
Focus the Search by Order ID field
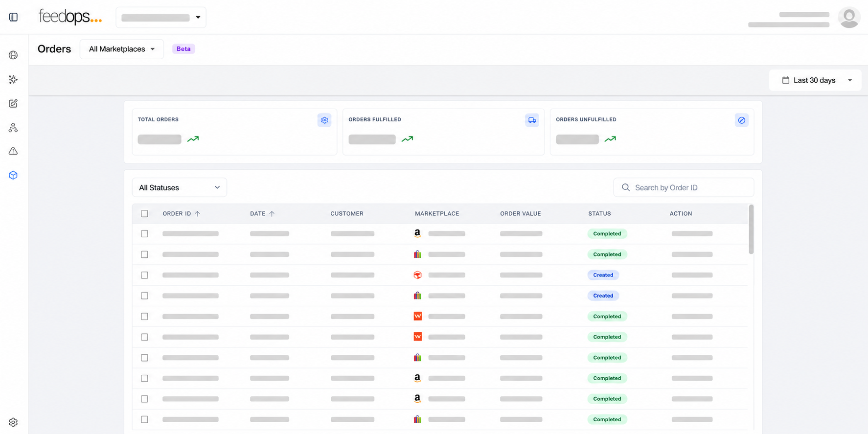click(684, 187)
